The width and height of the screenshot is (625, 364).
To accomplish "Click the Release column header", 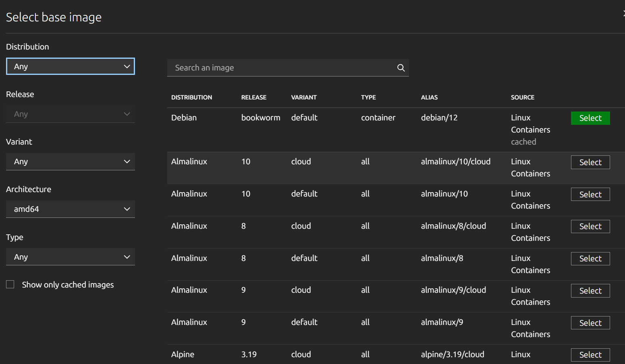I will tap(253, 97).
